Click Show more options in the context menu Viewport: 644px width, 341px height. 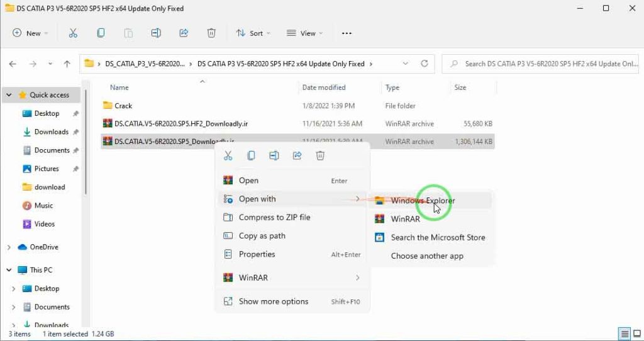274,301
